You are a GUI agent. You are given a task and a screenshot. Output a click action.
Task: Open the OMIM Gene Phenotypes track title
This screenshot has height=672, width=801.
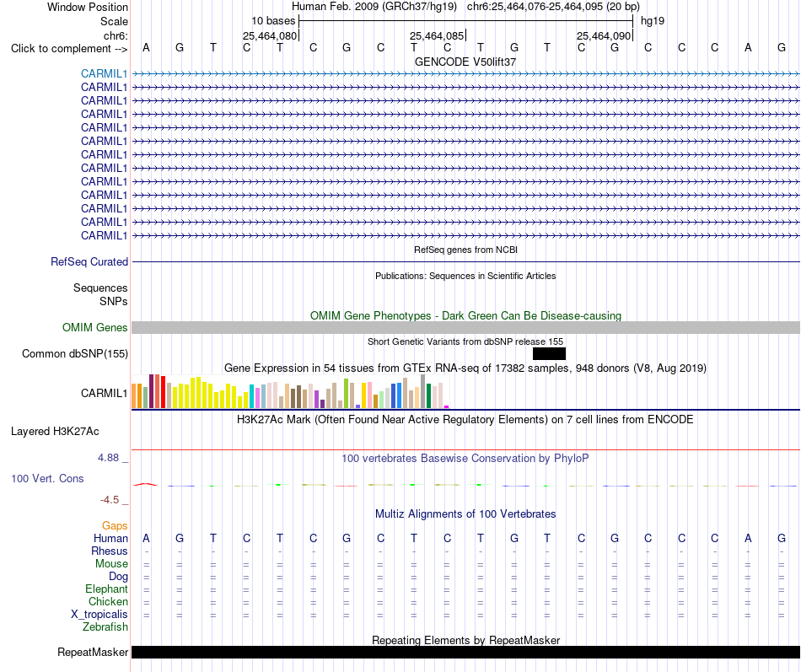click(x=465, y=316)
